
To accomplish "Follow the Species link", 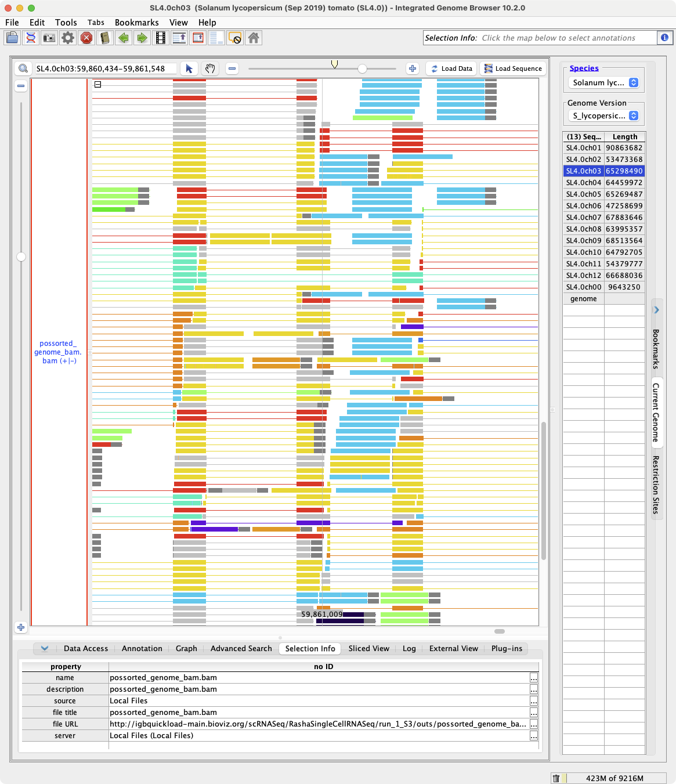I will click(x=584, y=68).
